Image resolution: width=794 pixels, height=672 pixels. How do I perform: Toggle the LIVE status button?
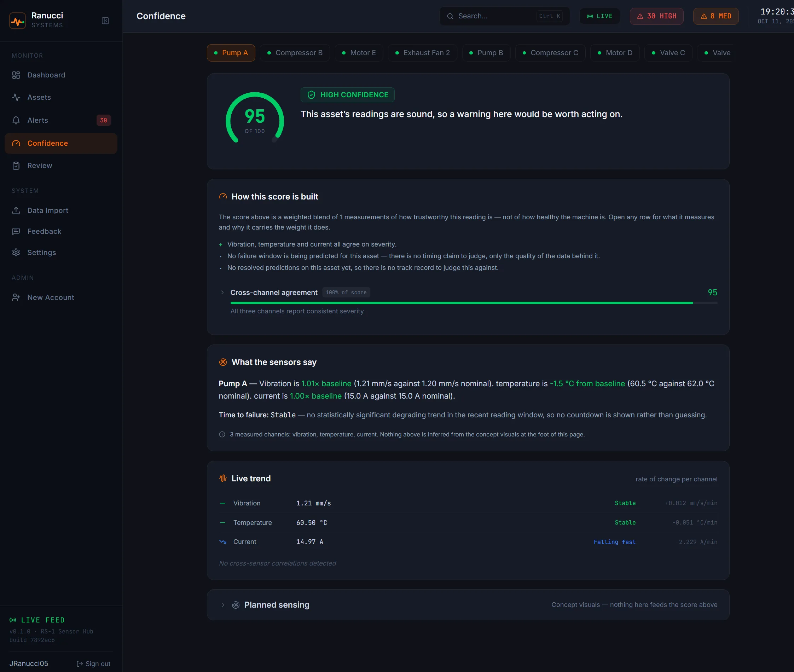600,16
